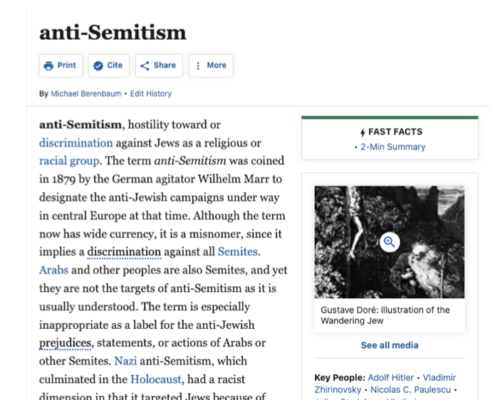Click the Gustave Doré Wandering Jew thumbnail
Image resolution: width=495 pixels, height=400 pixels.
(x=389, y=242)
